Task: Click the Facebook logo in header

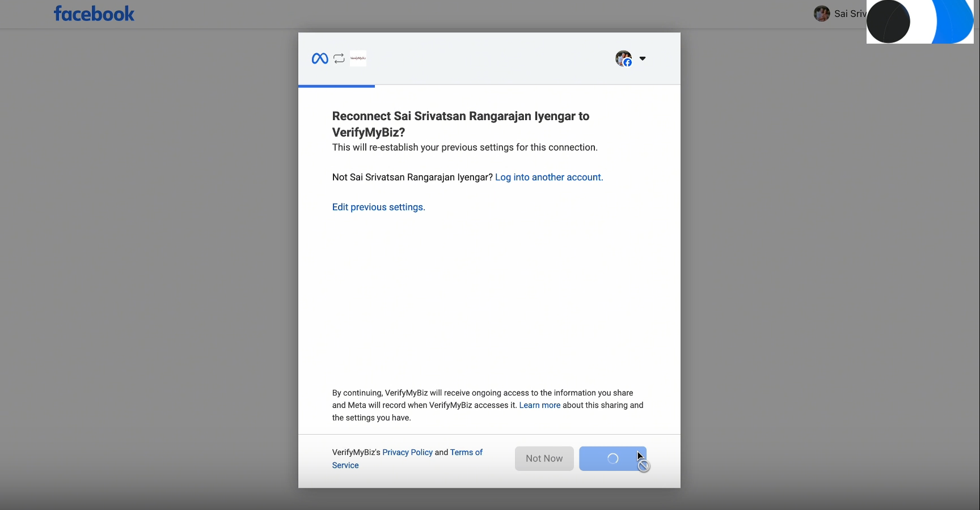Action: [94, 14]
